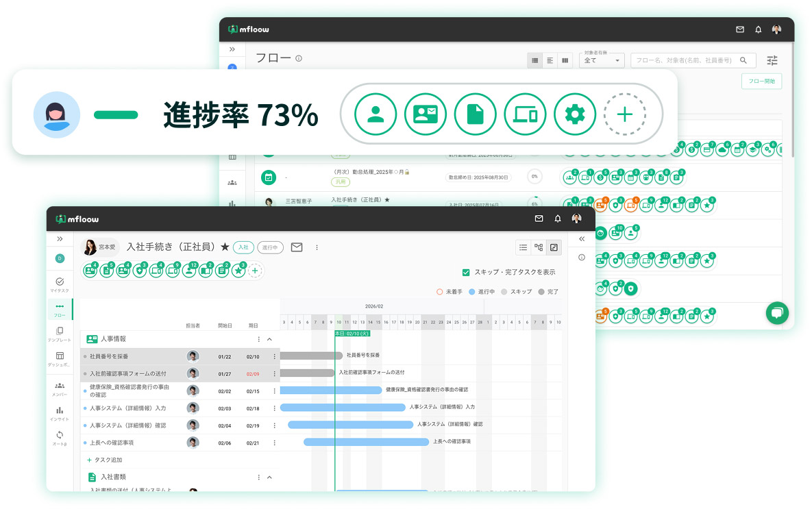
Task: Uncheck スキップ・完了タスクを表示 checkbox
Action: coord(466,273)
